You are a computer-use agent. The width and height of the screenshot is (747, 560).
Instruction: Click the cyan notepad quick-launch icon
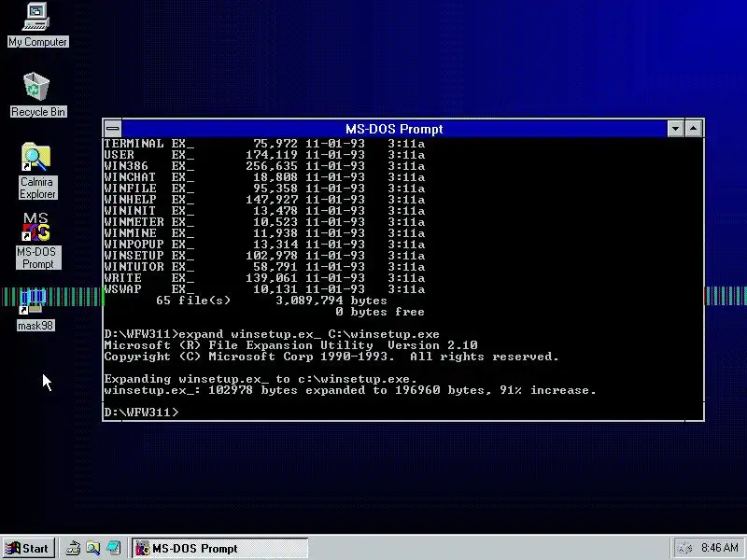pyautogui.click(x=114, y=548)
